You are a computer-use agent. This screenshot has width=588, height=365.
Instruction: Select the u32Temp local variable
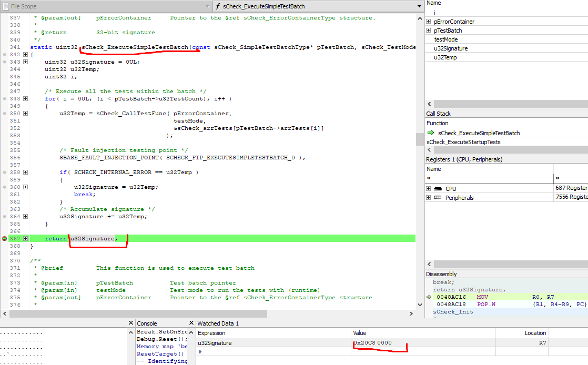[x=445, y=57]
